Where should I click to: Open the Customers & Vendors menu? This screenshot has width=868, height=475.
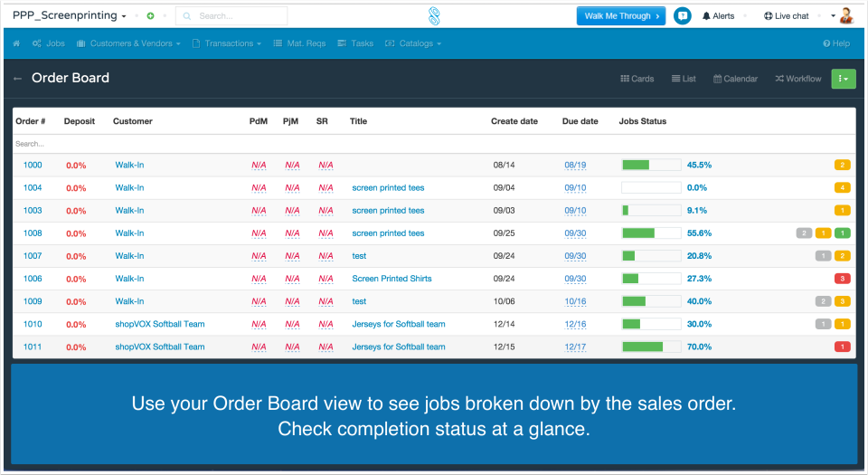[x=128, y=43]
